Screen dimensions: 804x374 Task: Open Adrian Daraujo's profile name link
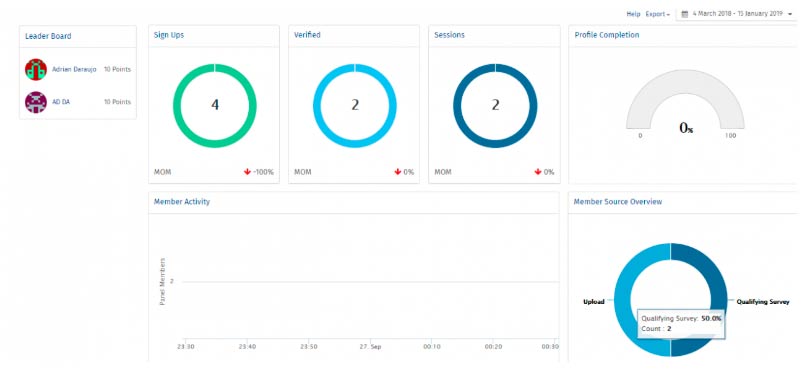pyautogui.click(x=74, y=69)
